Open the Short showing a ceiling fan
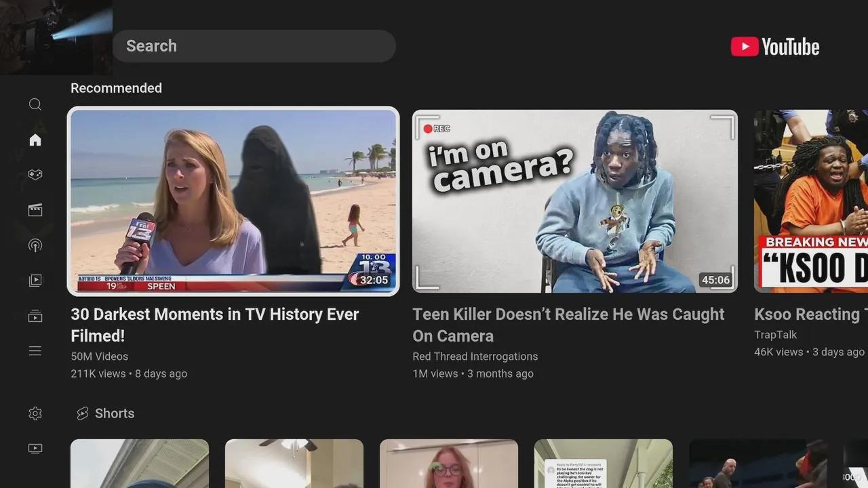 point(294,464)
